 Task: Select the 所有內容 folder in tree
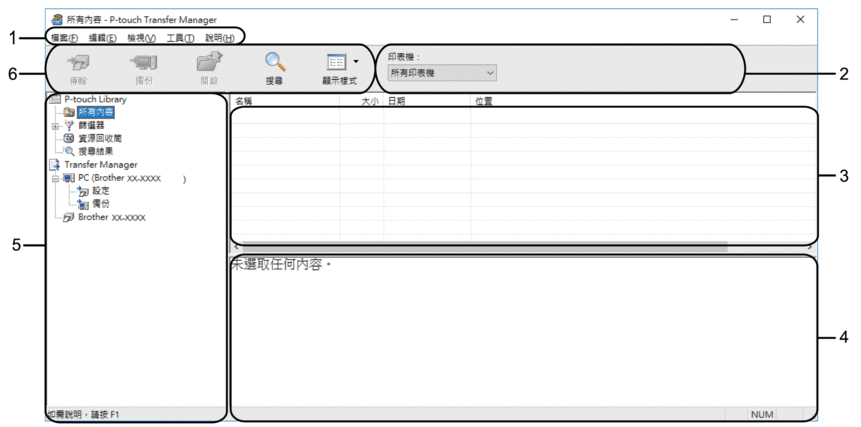tap(96, 113)
